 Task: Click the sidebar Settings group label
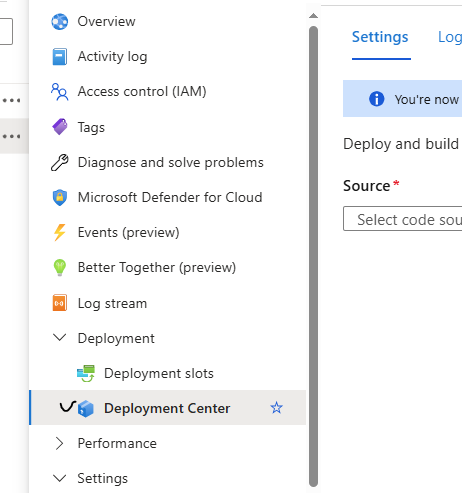pos(103,479)
